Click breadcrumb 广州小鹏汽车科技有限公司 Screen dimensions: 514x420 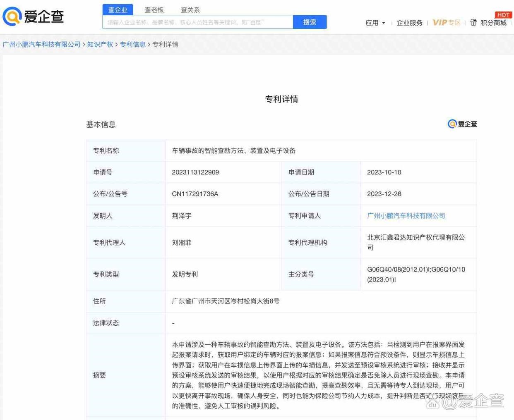(x=41, y=44)
